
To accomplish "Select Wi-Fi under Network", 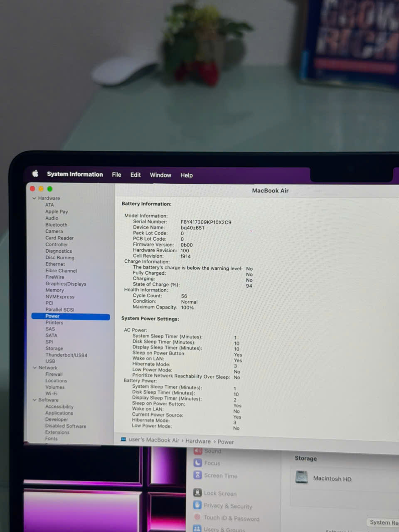I will pos(52,393).
